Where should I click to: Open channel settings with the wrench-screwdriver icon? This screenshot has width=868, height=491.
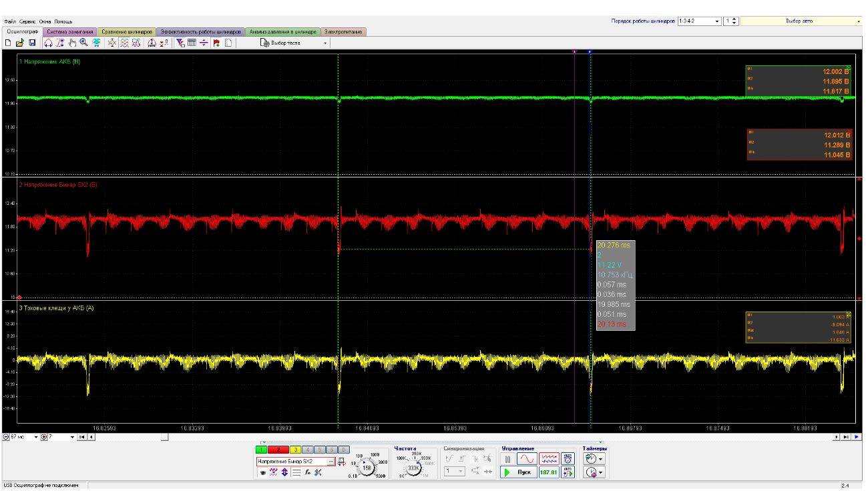[318, 472]
